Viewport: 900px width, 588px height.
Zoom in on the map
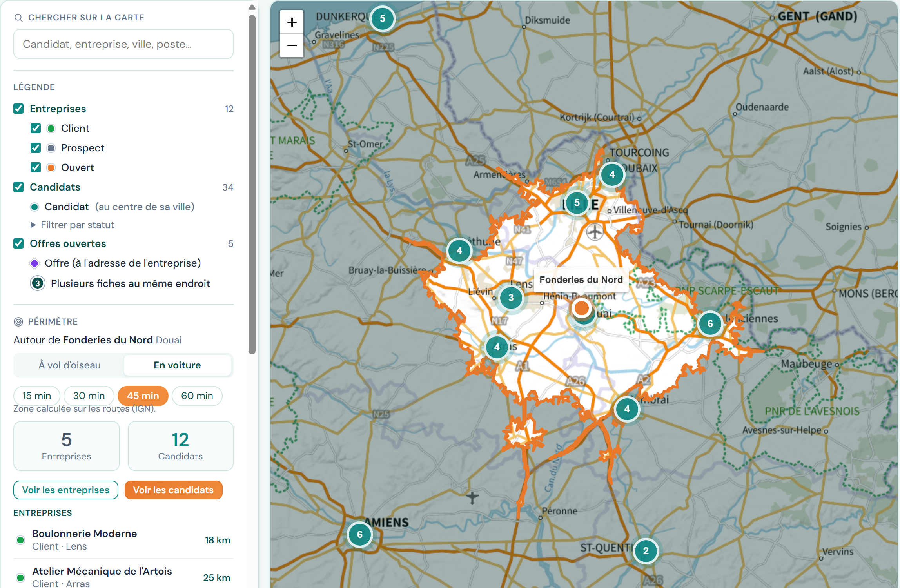click(x=292, y=22)
